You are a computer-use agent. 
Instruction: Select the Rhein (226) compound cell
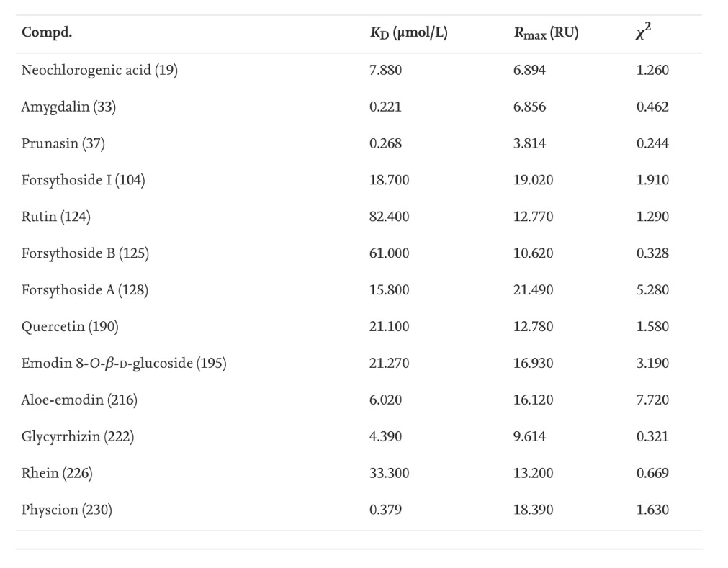pyautogui.click(x=57, y=473)
